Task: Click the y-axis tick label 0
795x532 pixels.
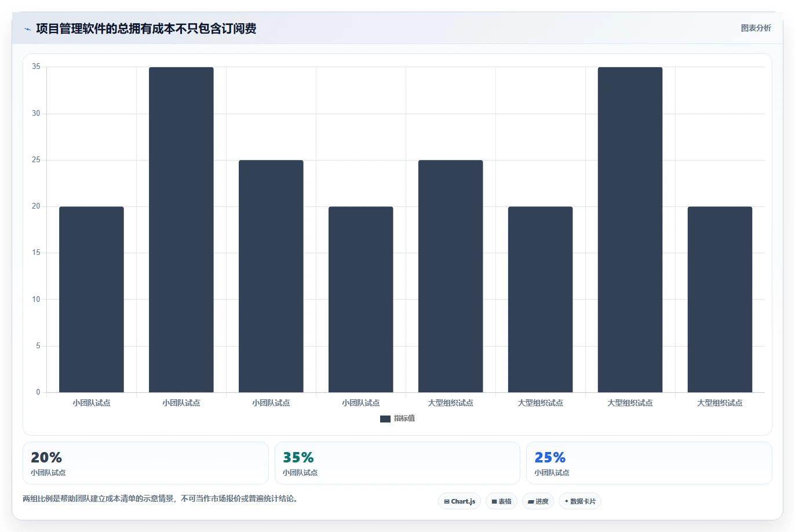Action: coord(38,392)
